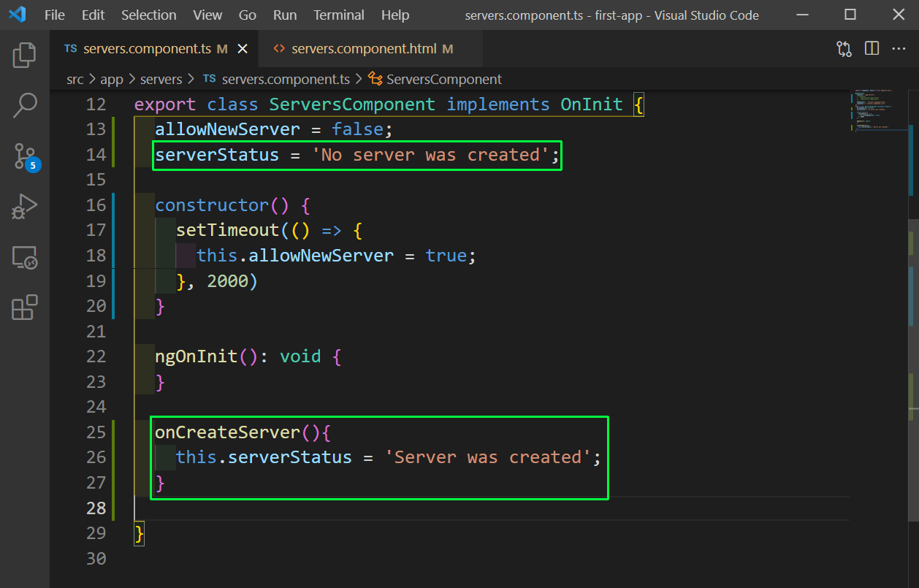Open the Extensions view icon
This screenshot has width=919, height=588.
pos(25,308)
